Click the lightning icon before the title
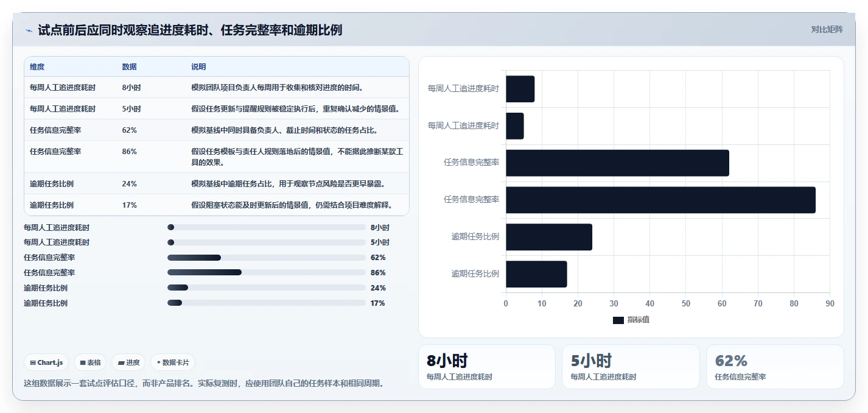The image size is (868, 413). point(29,30)
